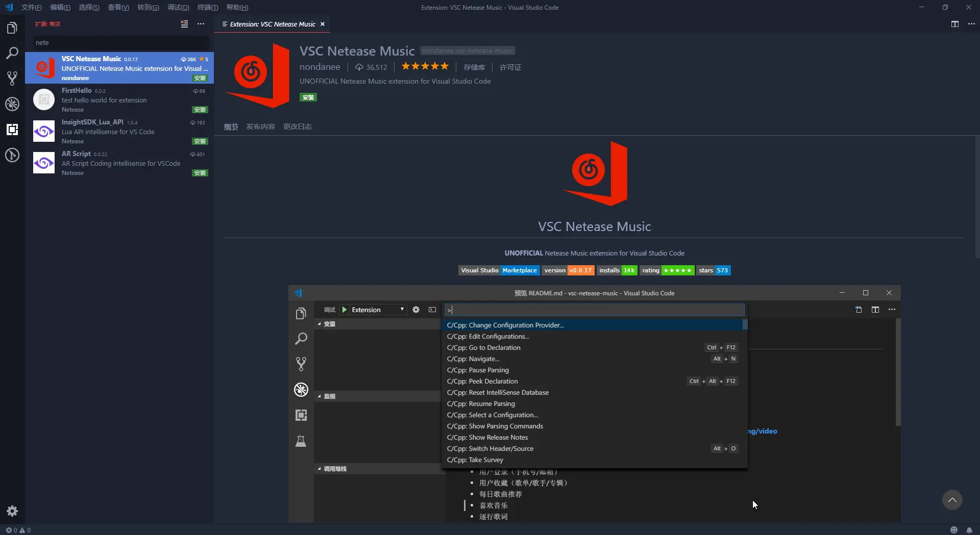The image size is (980, 535).
Task: Open the 帮助(H) menu
Action: coord(237,7)
